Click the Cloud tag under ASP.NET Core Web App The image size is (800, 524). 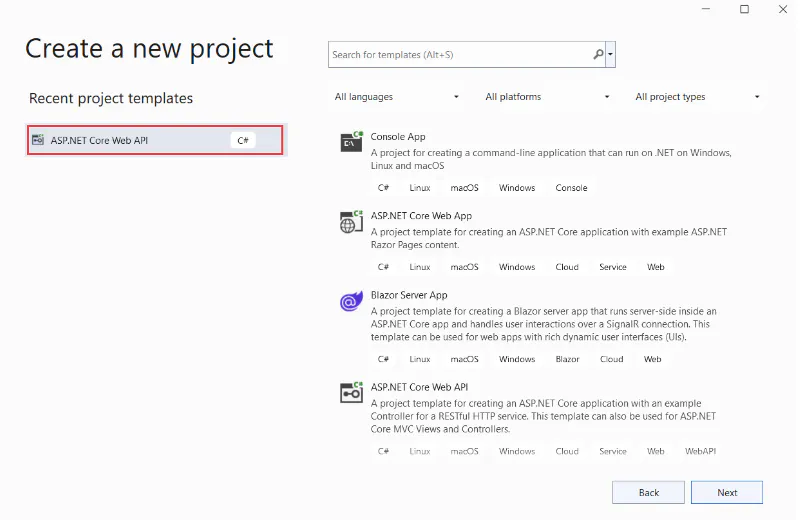click(x=567, y=267)
